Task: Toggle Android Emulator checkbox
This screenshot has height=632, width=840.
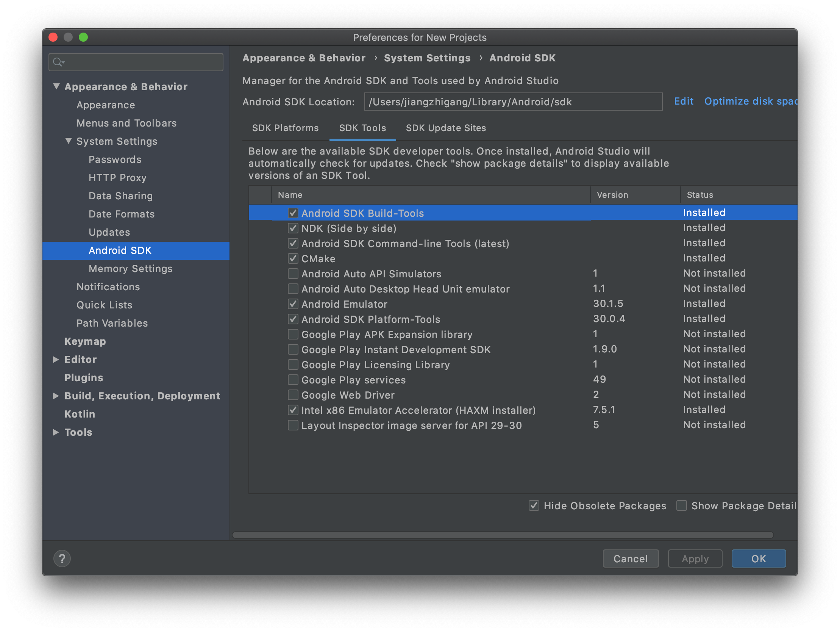Action: point(293,304)
